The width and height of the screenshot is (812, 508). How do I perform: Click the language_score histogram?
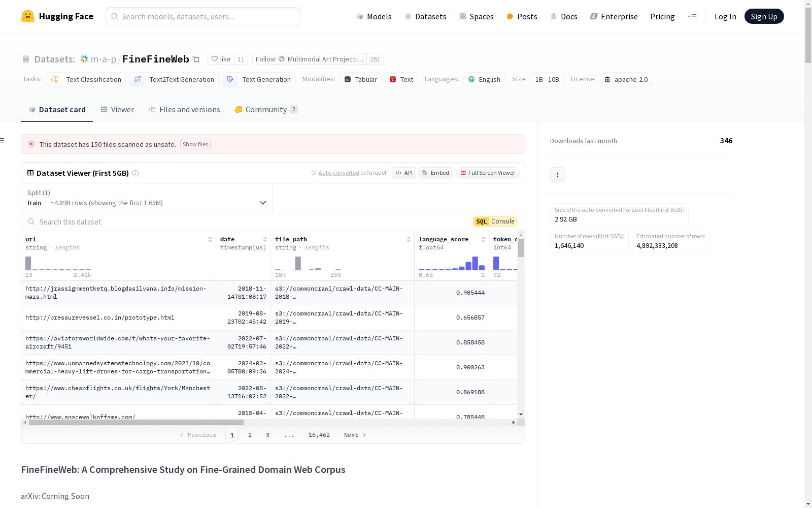click(452, 263)
